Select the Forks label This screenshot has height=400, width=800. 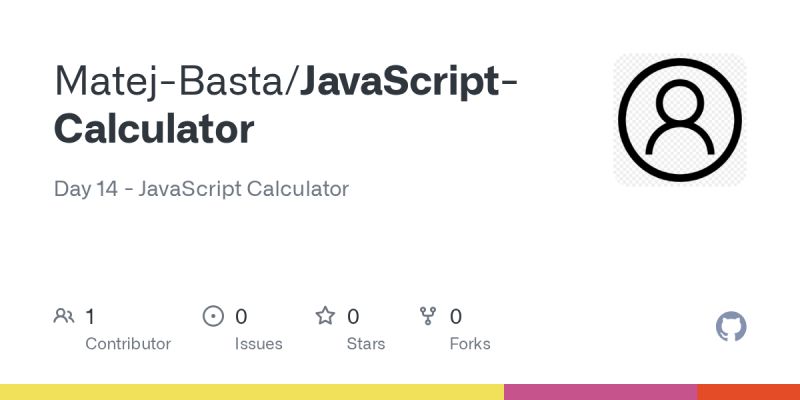tap(470, 343)
